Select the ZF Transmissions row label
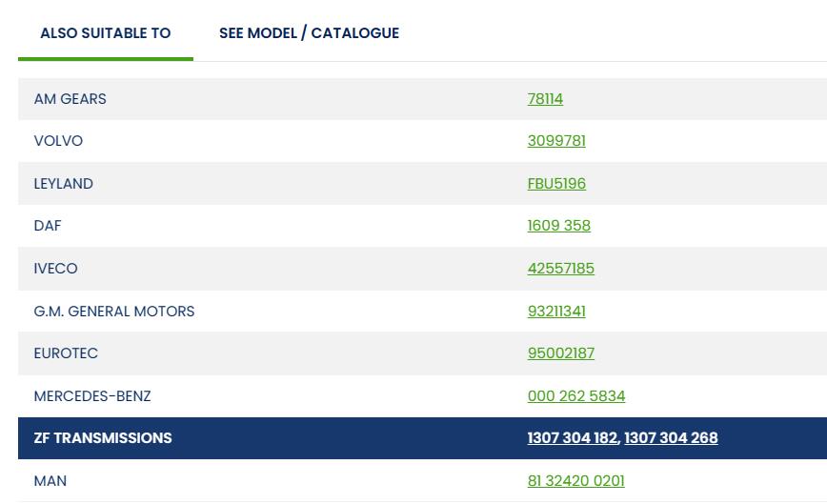827x504 pixels. (x=103, y=438)
